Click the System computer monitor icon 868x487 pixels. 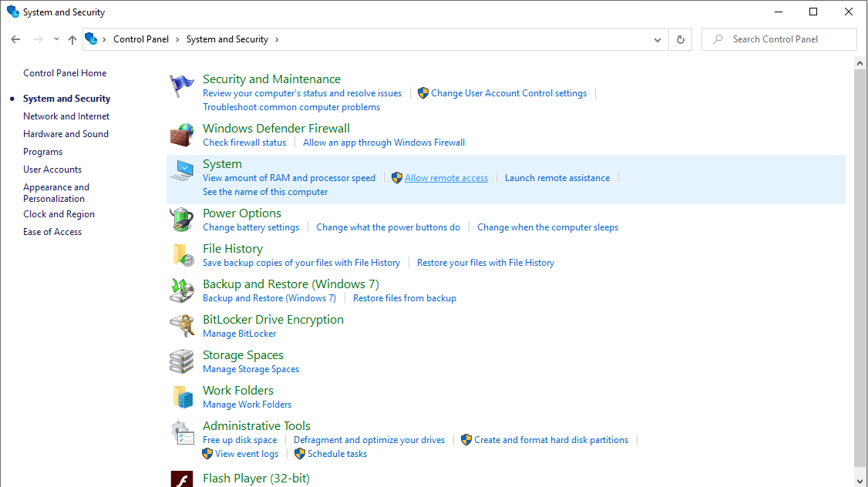click(x=182, y=171)
